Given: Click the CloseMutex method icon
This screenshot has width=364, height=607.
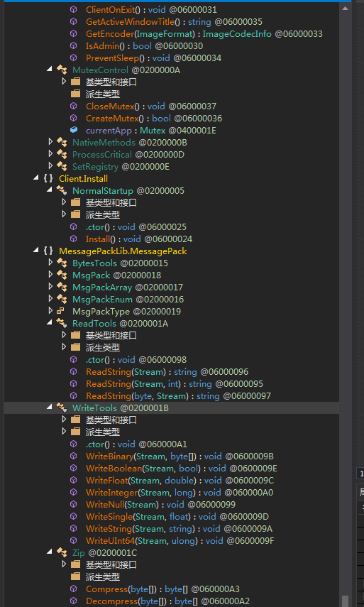Looking at the screenshot, I should [74, 106].
